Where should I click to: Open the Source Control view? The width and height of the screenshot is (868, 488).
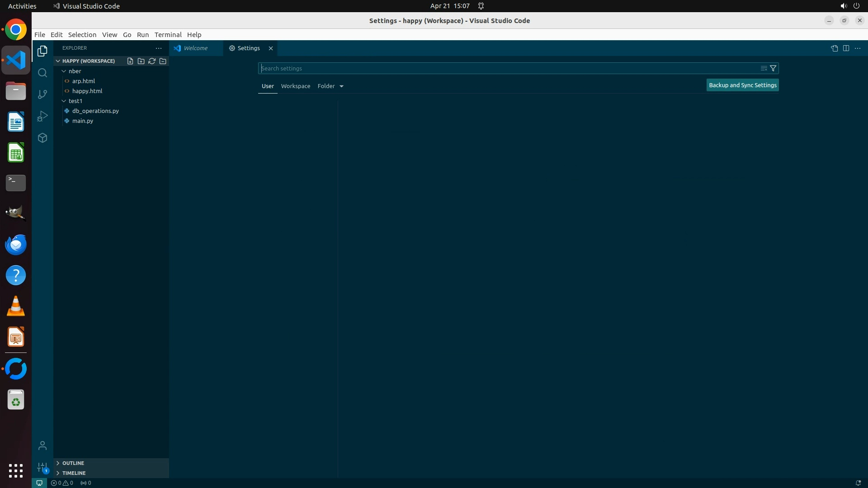pos(42,94)
